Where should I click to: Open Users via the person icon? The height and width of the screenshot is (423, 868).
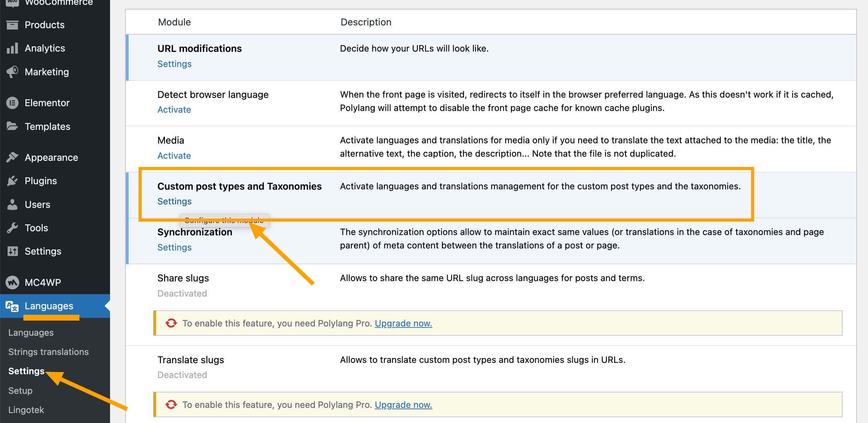[x=12, y=204]
